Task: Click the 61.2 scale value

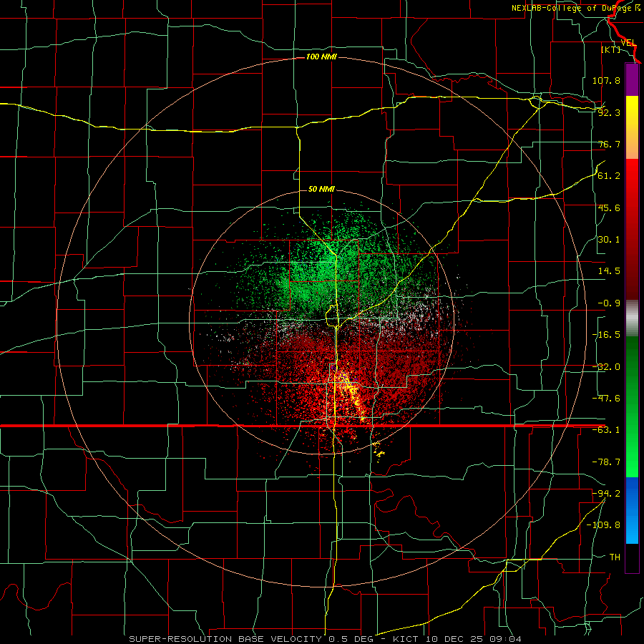Action: pos(609,176)
